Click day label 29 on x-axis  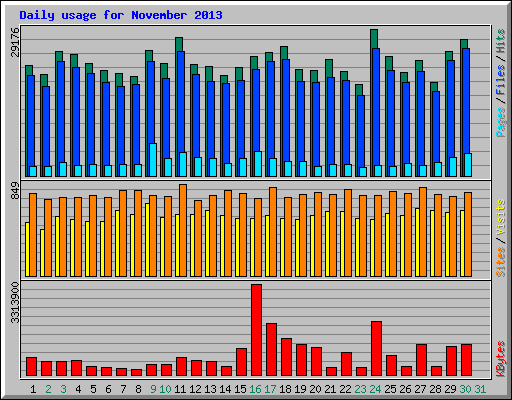click(450, 389)
